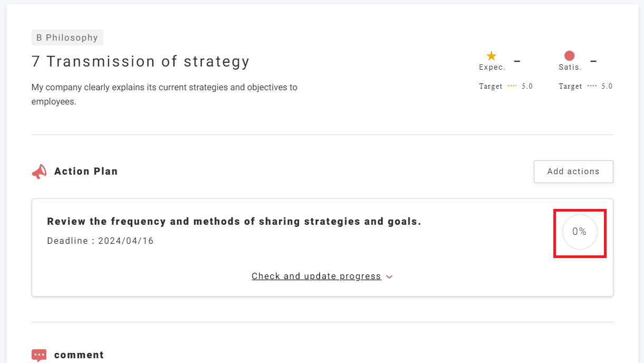
Task: Click the Satis. score label
Action: 570,68
